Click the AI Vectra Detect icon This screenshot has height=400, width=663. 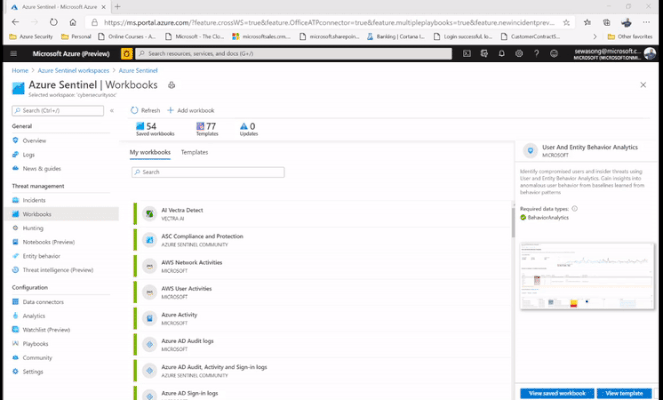pyautogui.click(x=149, y=214)
